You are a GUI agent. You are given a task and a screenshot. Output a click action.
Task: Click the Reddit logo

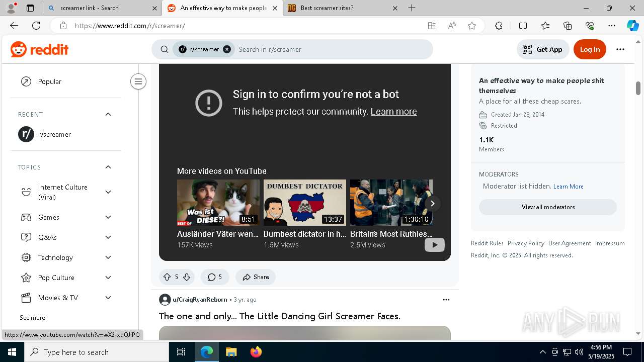pos(39,49)
